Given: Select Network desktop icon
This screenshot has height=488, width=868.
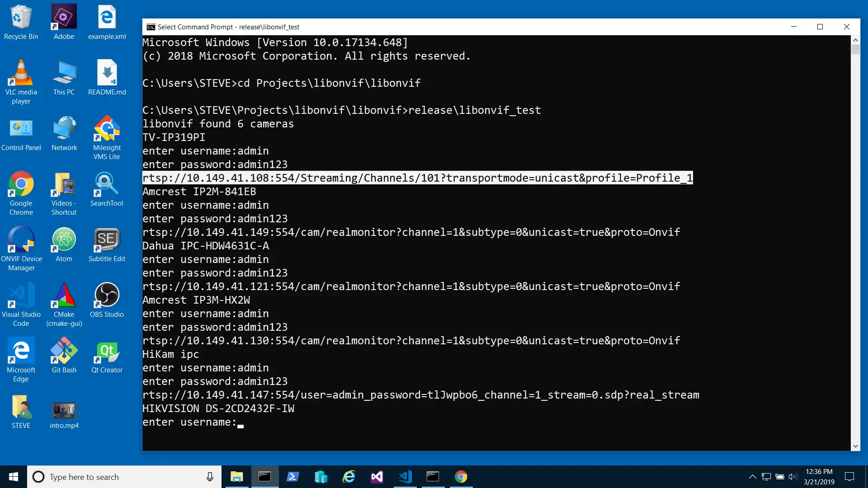Looking at the screenshot, I should click(64, 133).
